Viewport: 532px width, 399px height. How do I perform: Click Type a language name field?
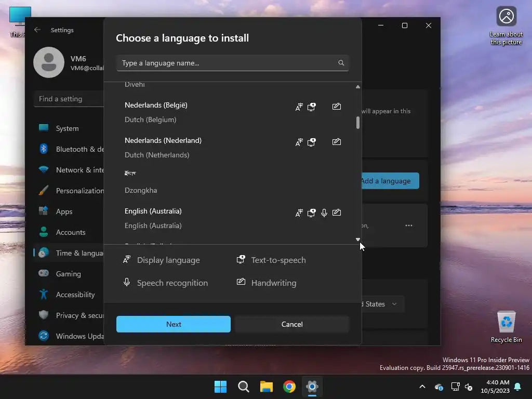[x=232, y=63]
